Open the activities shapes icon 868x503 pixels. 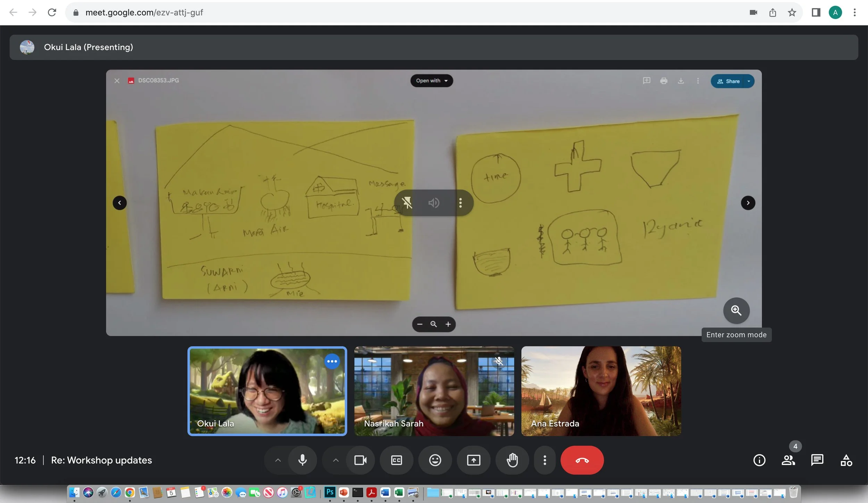[x=846, y=460]
